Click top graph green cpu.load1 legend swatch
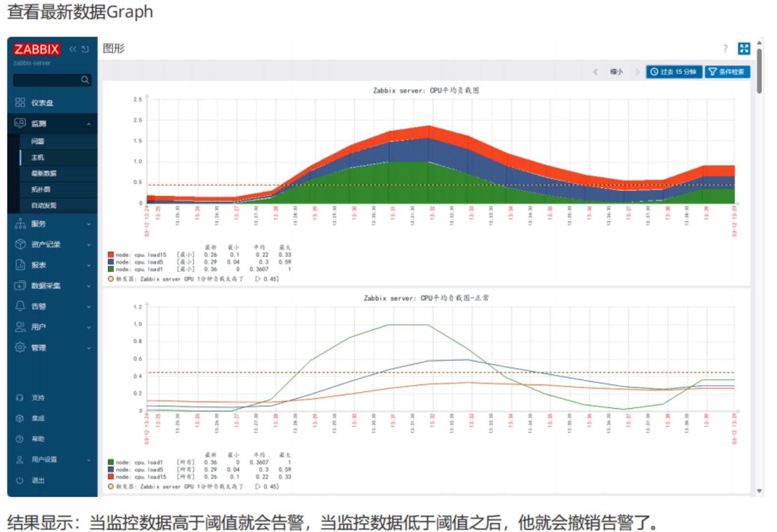The height and width of the screenshot is (532, 777). click(111, 269)
